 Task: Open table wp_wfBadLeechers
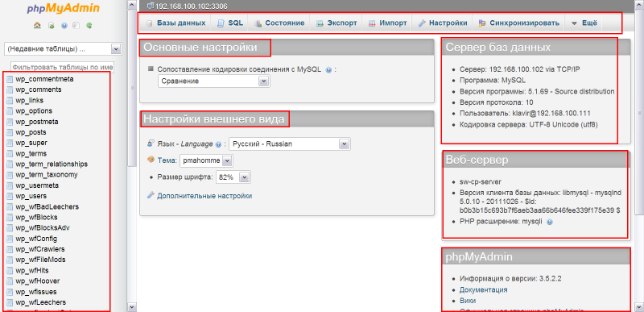pos(47,206)
